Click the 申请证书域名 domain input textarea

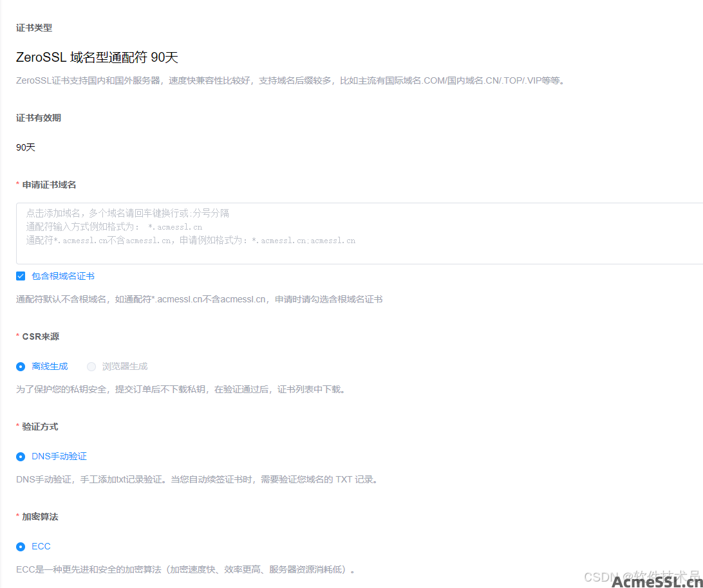point(359,233)
